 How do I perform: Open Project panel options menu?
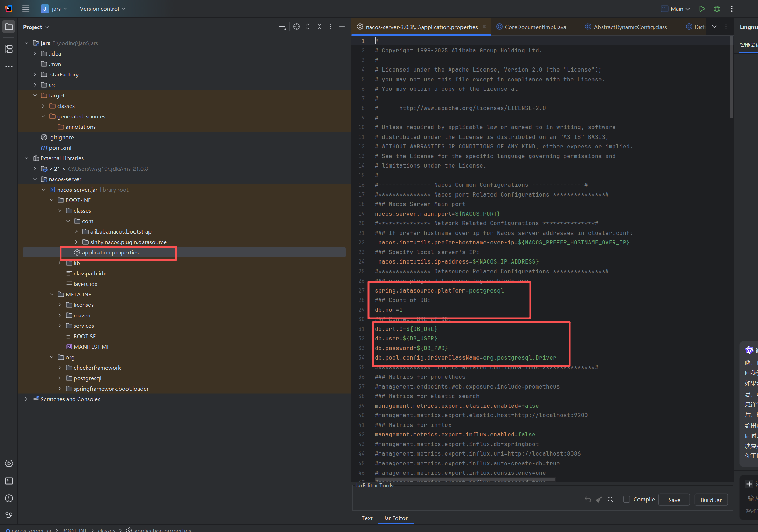click(x=330, y=27)
